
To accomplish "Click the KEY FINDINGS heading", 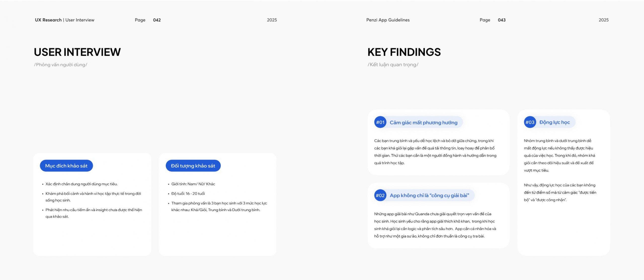I will coord(404,52).
